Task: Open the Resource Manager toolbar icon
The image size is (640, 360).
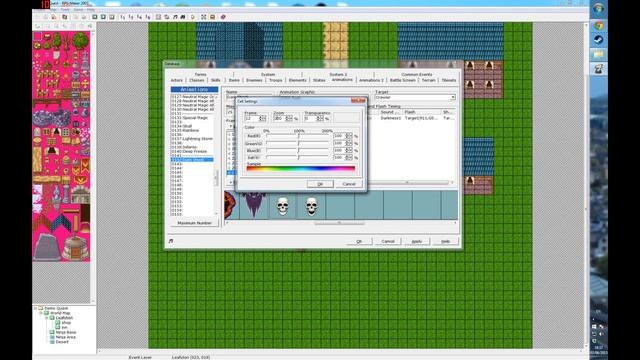Action: coord(167,17)
